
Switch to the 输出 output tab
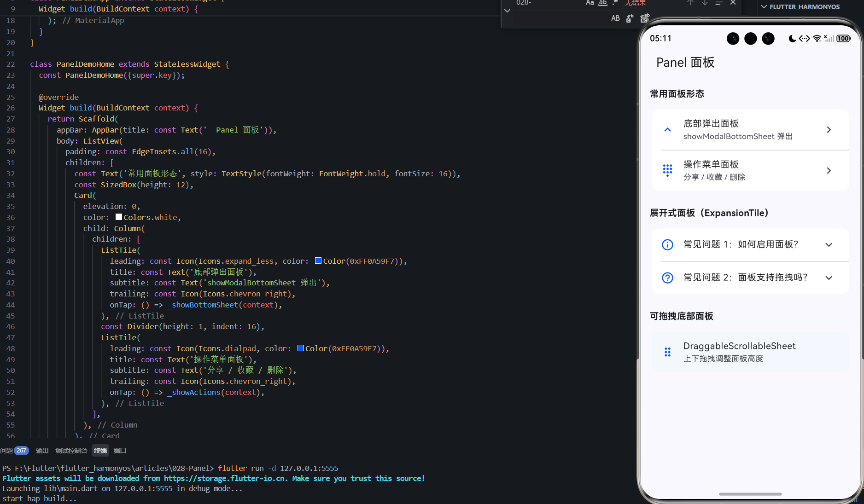(x=42, y=451)
